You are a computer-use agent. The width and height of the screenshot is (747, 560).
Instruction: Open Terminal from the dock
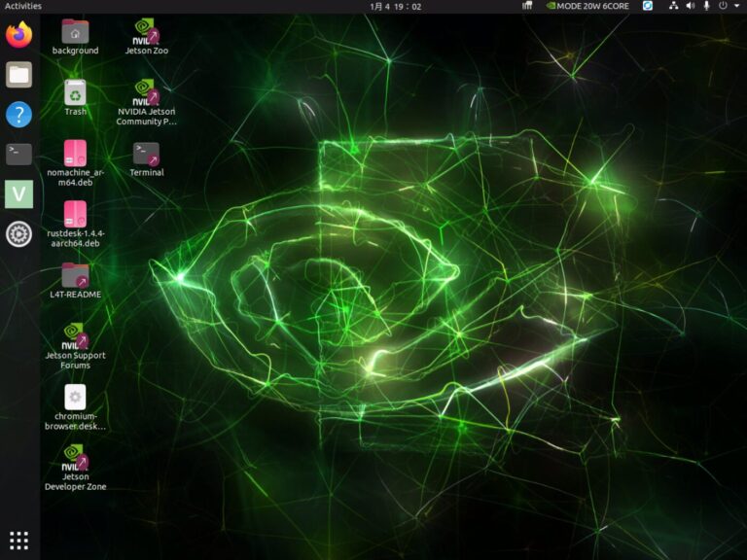tap(18, 154)
